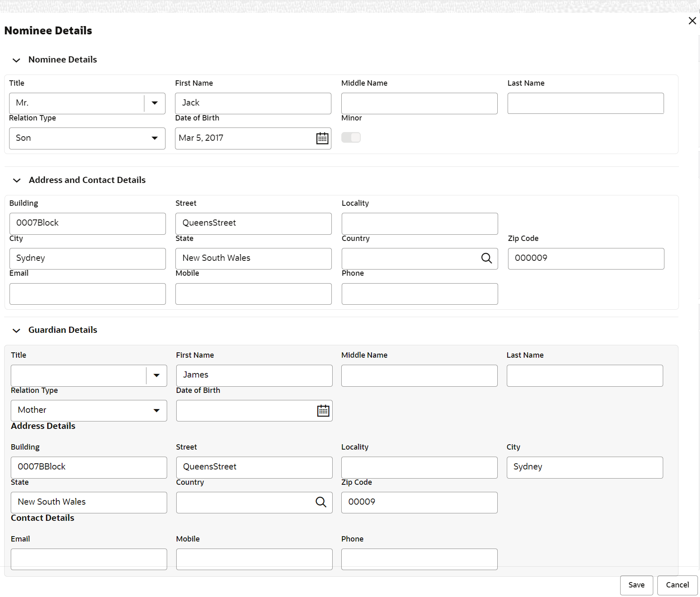The height and width of the screenshot is (597, 700).
Task: Click nominee Mobile field
Action: (254, 294)
